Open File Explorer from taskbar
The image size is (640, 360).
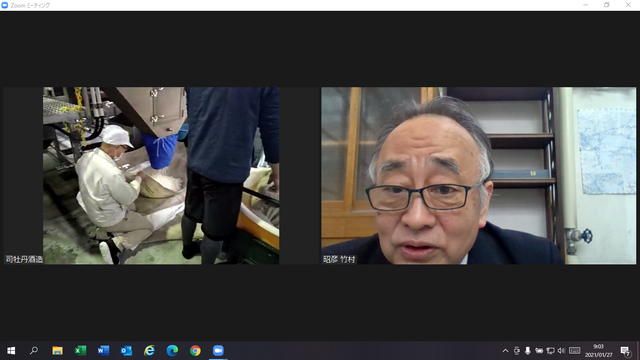(x=57, y=351)
